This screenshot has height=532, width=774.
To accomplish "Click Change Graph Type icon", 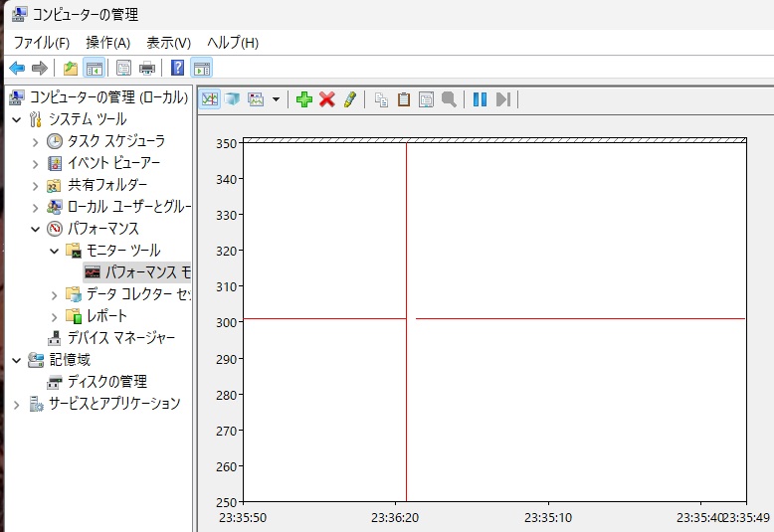I will (x=256, y=99).
